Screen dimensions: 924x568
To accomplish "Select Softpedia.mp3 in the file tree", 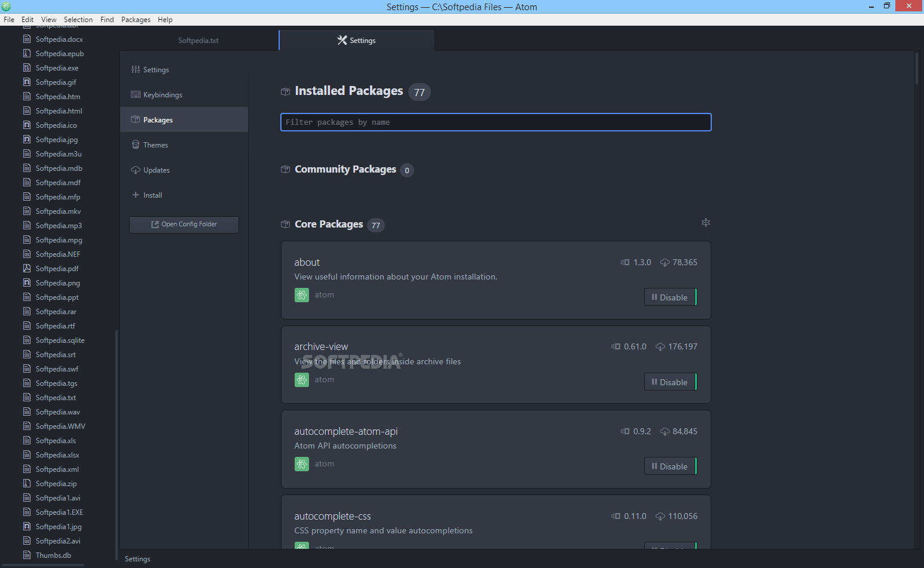I will (x=59, y=226).
